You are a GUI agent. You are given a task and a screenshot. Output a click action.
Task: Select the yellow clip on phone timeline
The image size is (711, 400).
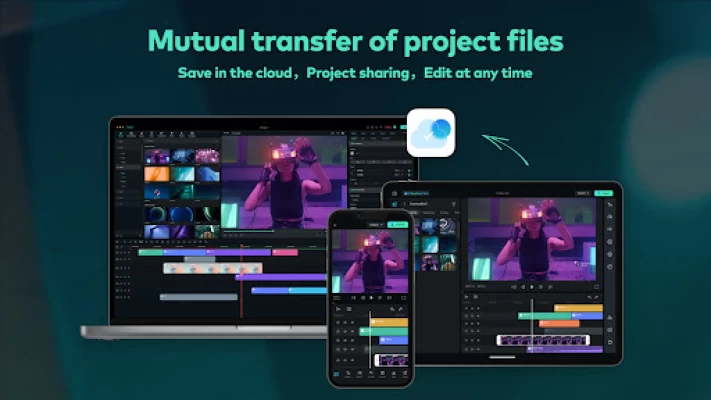click(x=390, y=322)
